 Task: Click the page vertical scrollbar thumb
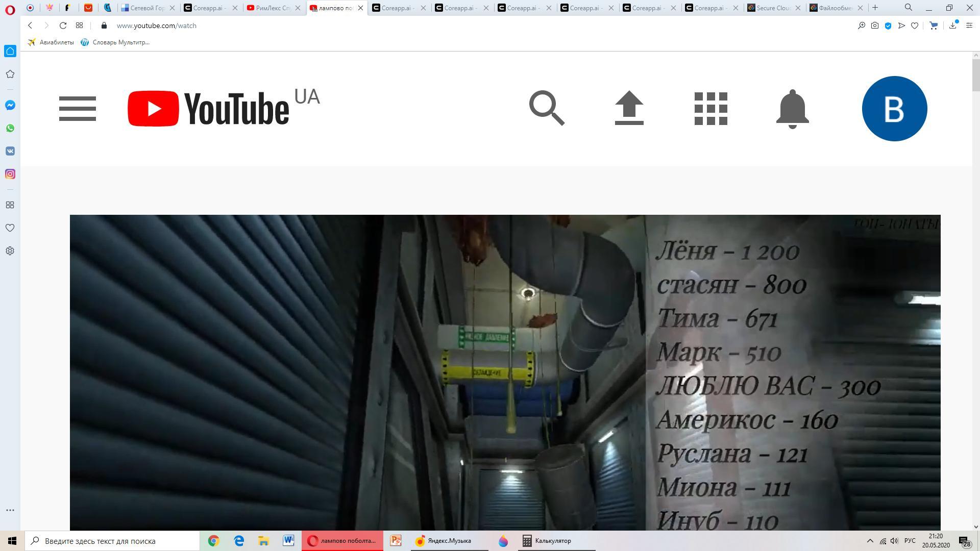(976, 75)
